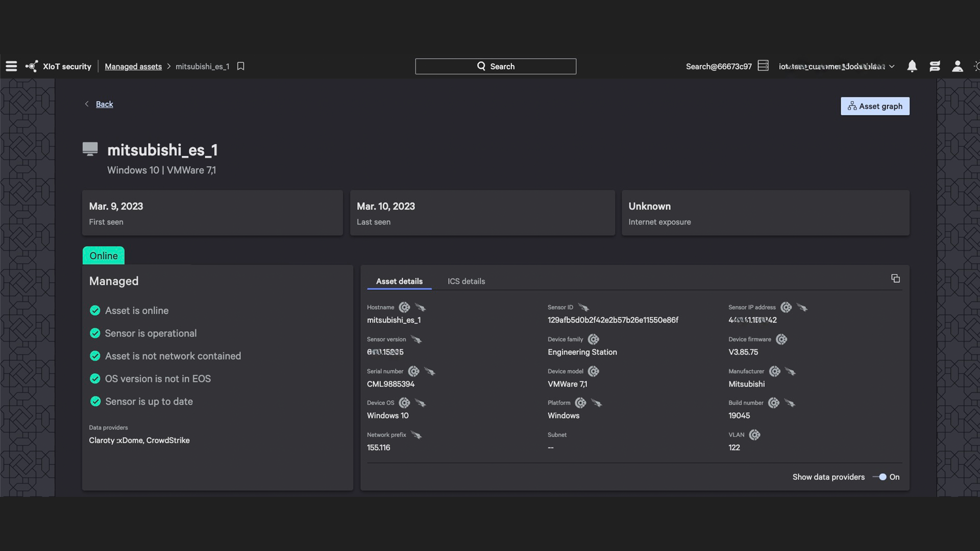Click the Claroty provider icon beside Device family
The image size is (980, 551).
(593, 339)
